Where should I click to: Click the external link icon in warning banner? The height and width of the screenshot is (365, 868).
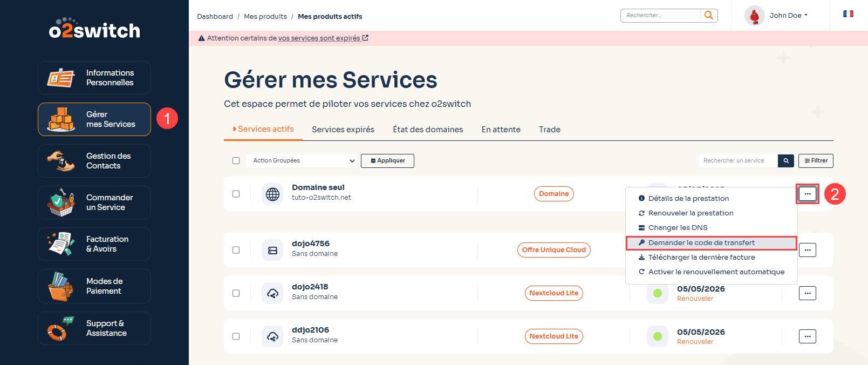(365, 38)
